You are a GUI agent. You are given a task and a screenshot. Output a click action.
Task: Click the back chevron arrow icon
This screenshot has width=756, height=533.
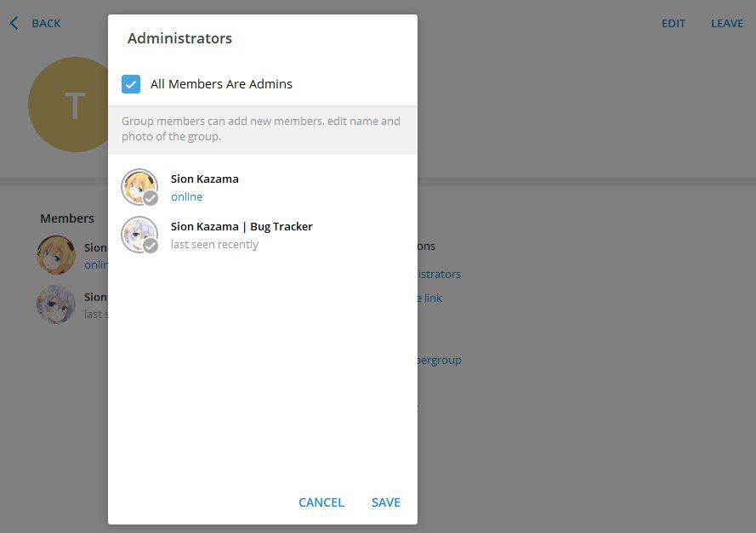click(14, 24)
